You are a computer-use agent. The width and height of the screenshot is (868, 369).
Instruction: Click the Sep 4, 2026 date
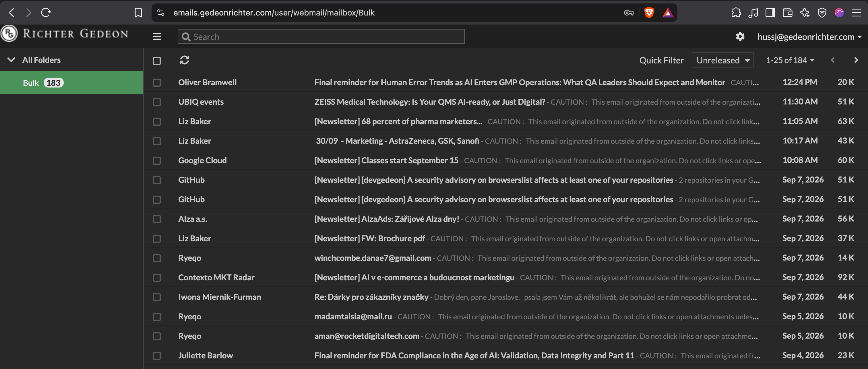point(803,356)
